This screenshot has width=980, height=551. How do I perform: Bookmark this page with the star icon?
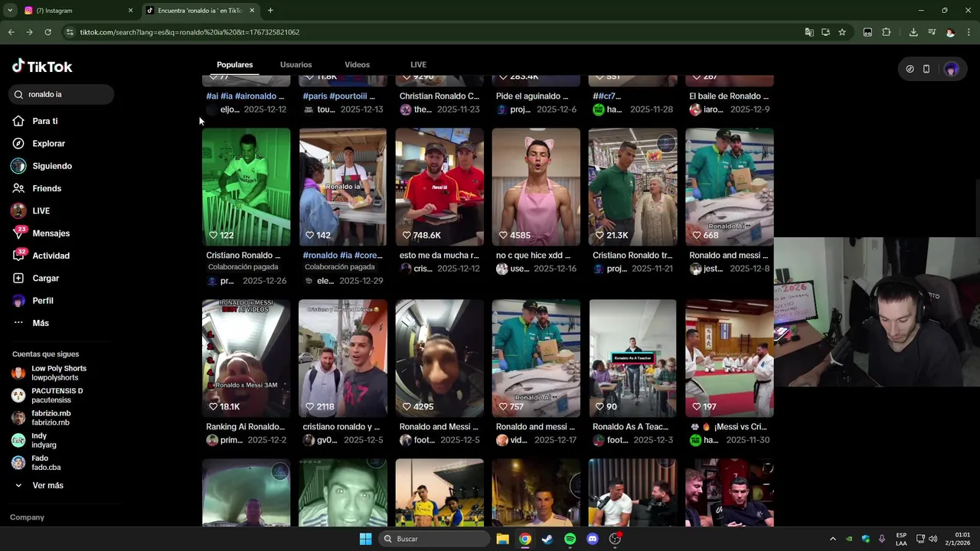pyautogui.click(x=842, y=32)
